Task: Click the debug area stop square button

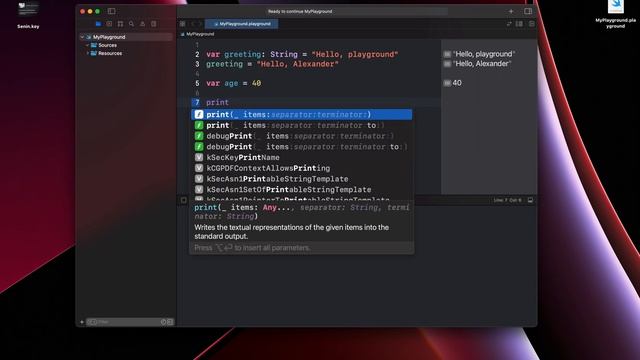Action: pyautogui.click(x=184, y=200)
